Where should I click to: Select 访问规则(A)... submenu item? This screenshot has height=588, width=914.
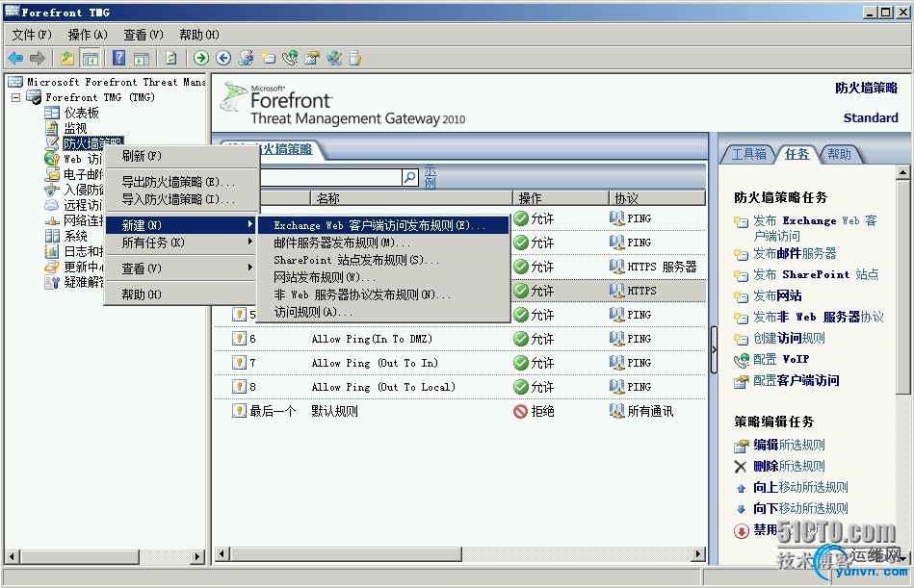pos(383,312)
